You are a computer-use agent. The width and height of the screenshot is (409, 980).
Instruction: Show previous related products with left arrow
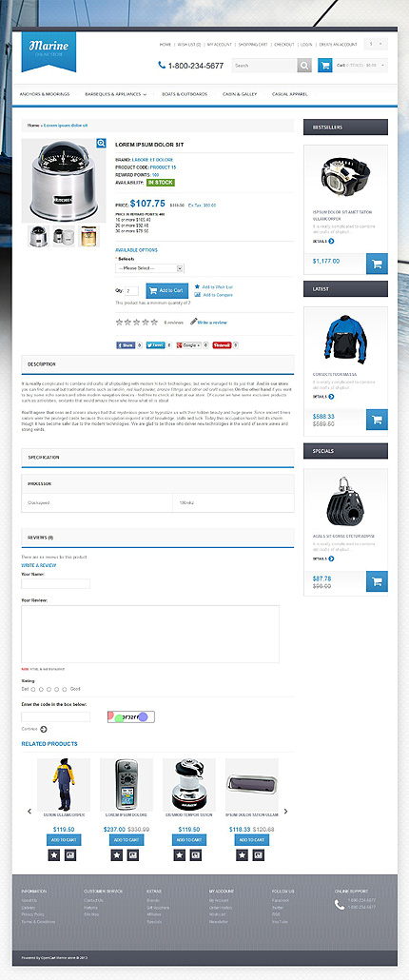(x=29, y=812)
